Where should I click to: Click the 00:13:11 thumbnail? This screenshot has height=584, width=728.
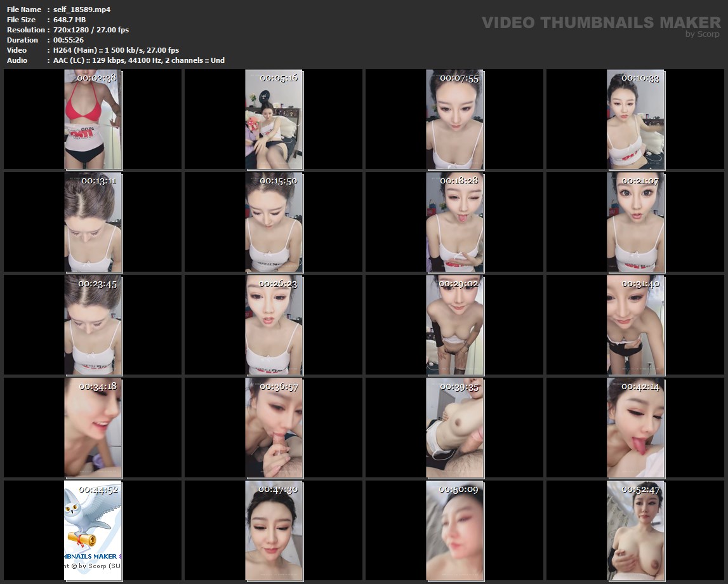[93, 222]
